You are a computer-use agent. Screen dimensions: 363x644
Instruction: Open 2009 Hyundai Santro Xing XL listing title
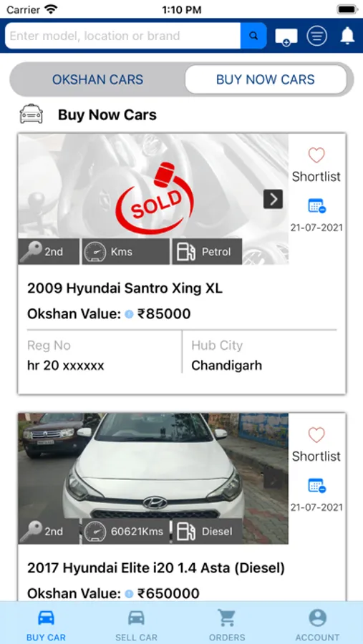pos(125,288)
